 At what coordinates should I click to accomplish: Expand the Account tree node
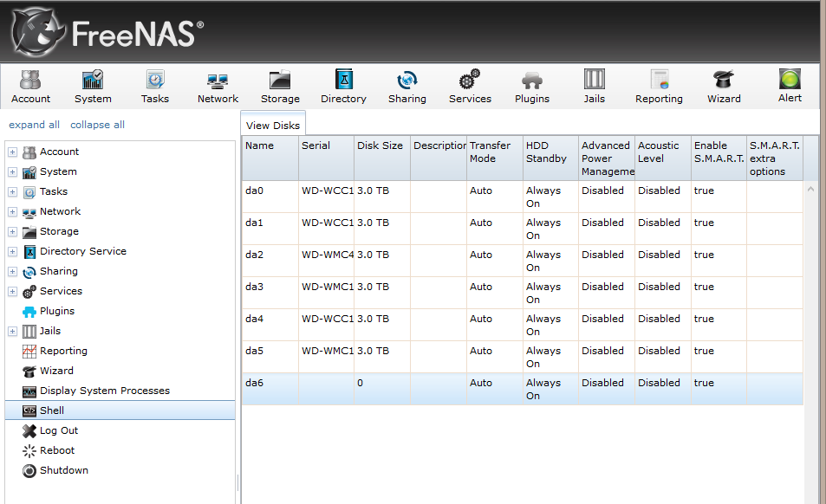coord(13,152)
